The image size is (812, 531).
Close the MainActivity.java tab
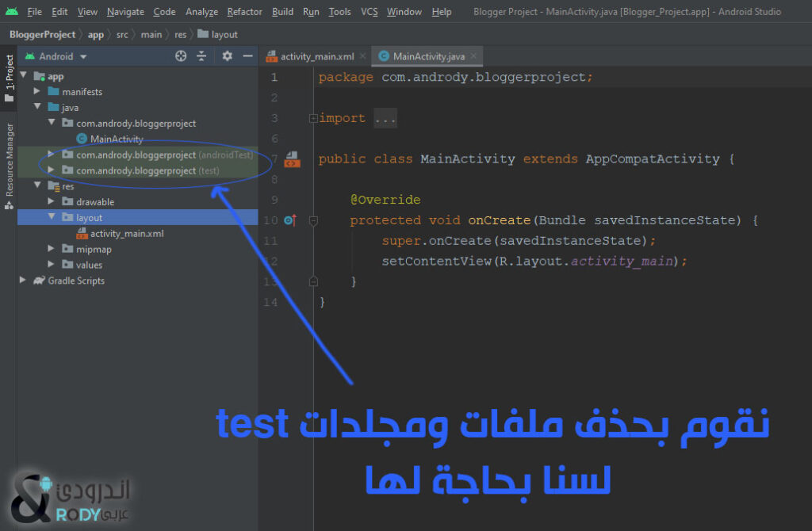(476, 56)
